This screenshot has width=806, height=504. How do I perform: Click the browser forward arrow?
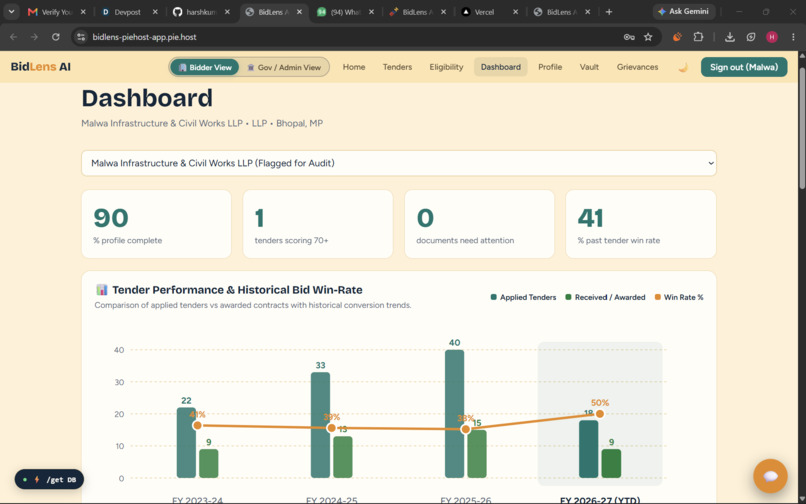[x=34, y=37]
